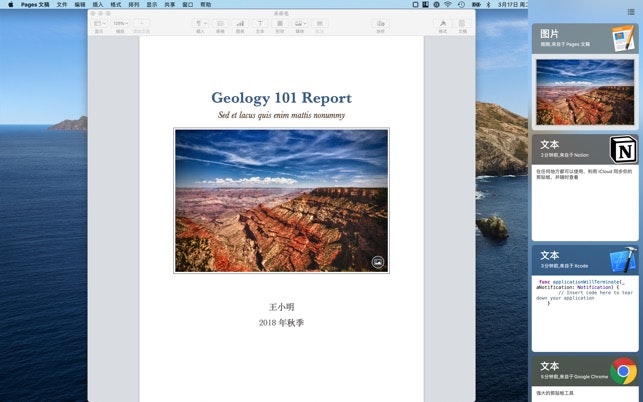643x402 pixels.
Task: Click the author name 王小明
Action: [x=282, y=307]
